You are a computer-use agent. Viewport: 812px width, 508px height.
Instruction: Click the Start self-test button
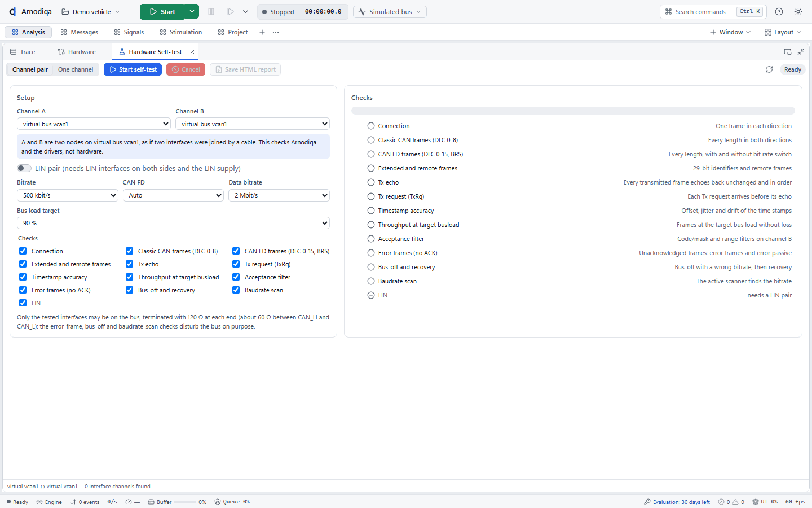coord(133,69)
